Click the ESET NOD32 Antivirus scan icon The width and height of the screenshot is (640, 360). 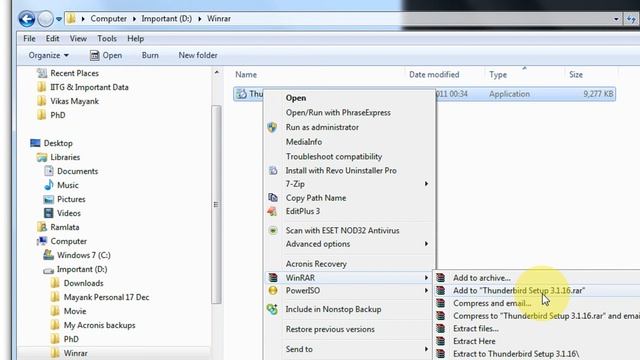click(x=273, y=231)
